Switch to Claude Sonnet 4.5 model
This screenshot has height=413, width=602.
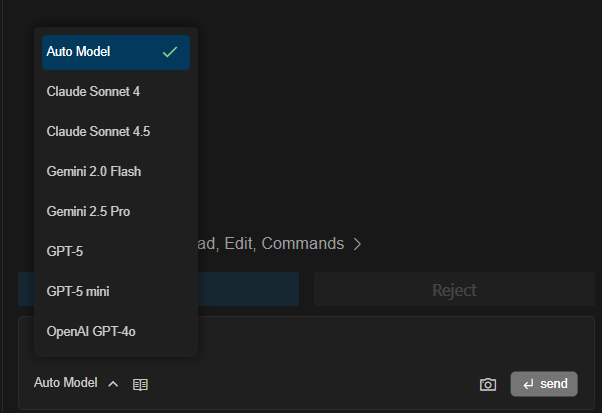click(x=116, y=132)
